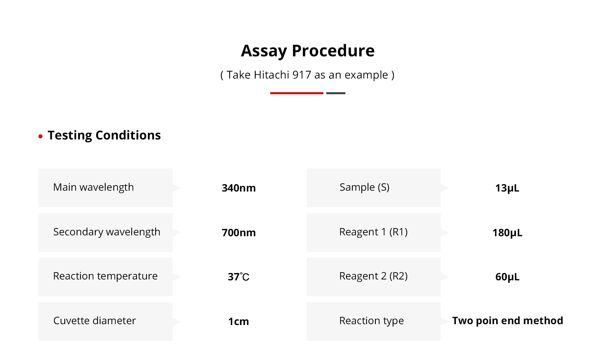Click the red bullet beside Testing Conditions
The height and width of the screenshot is (364, 615).
coord(40,136)
